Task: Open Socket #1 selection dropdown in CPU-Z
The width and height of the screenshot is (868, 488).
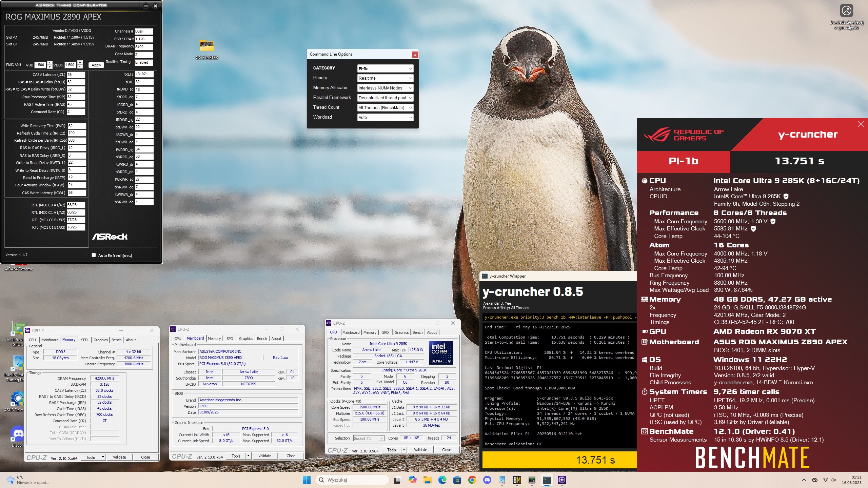Action: click(369, 438)
